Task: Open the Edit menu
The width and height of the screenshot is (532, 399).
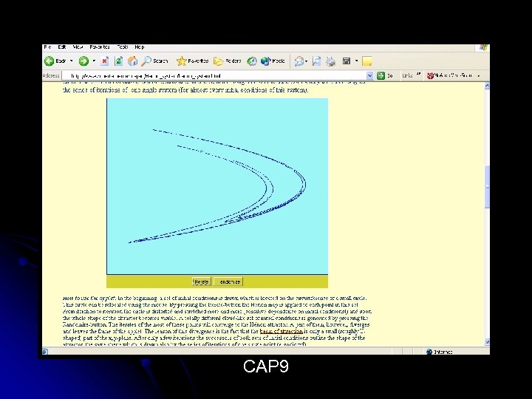Action: click(62, 47)
